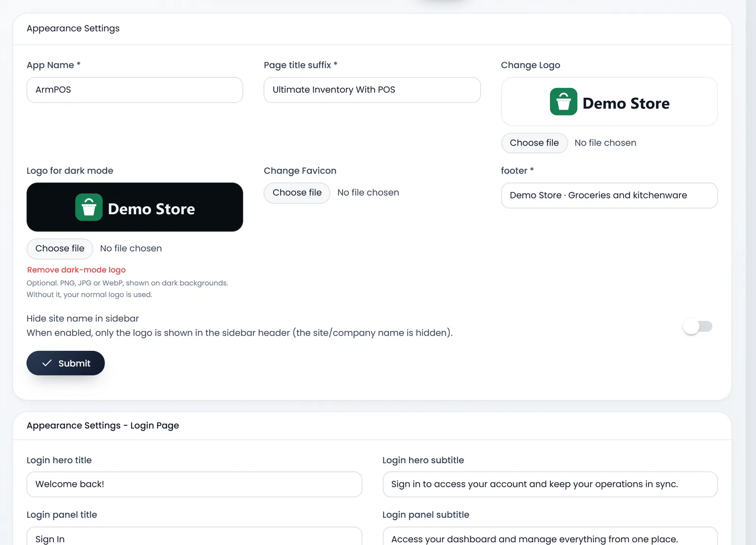Click the 'Logo for dark mode' label
Screen dimensions: 756x545
[70, 171]
